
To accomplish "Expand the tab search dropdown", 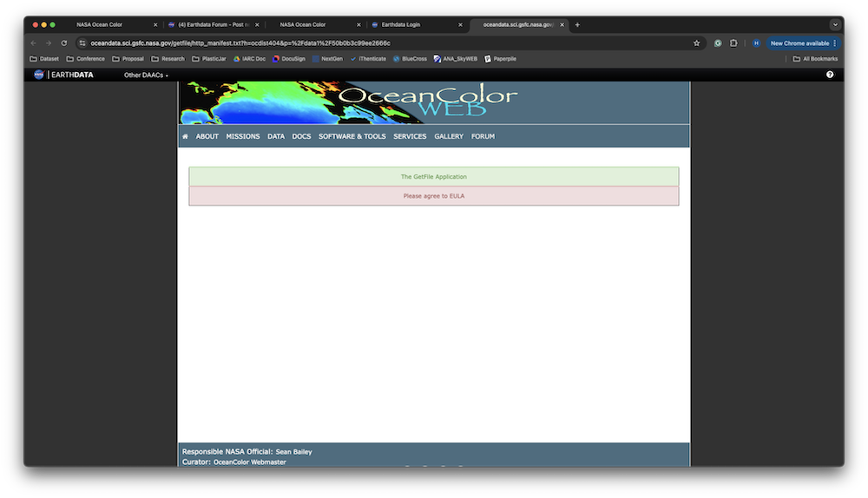I will [835, 25].
